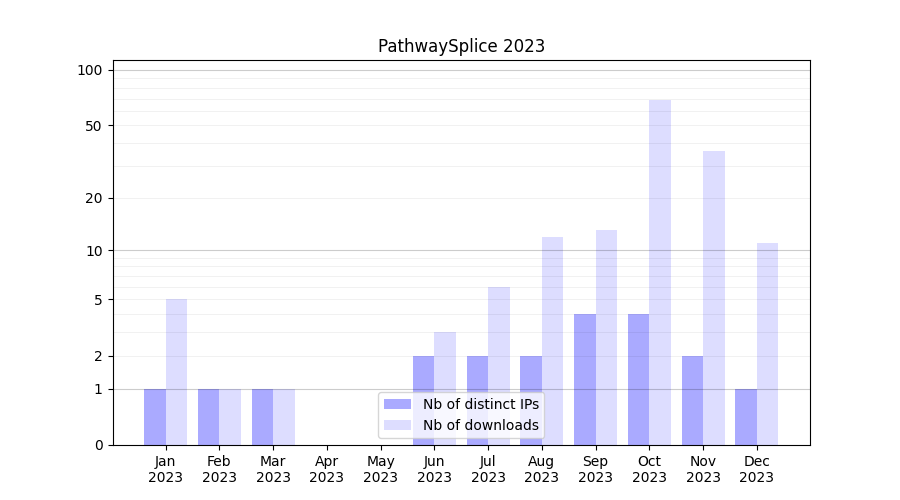
Task: Select the 'Nb of distinct IPs' legend label
Action: pyautogui.click(x=480, y=404)
